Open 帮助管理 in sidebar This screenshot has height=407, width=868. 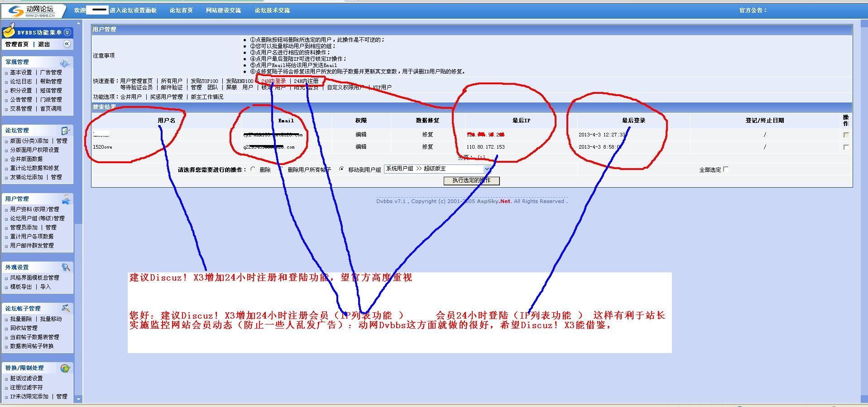coord(51,82)
